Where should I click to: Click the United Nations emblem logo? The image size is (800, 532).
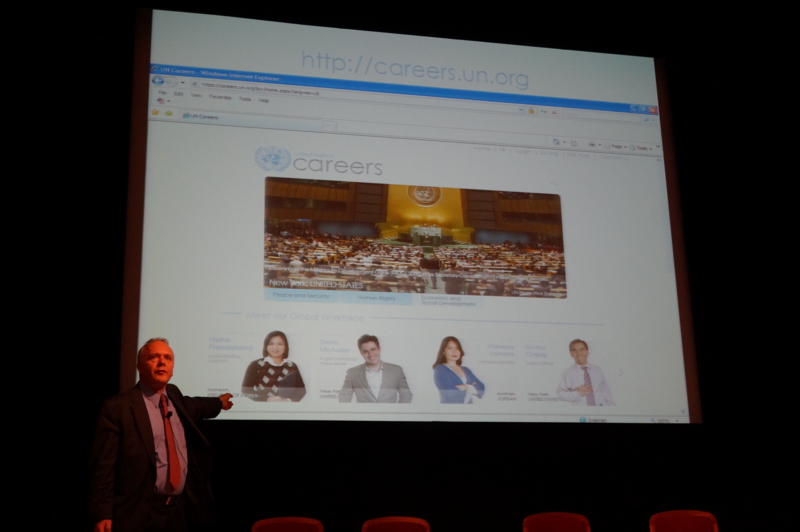273,158
